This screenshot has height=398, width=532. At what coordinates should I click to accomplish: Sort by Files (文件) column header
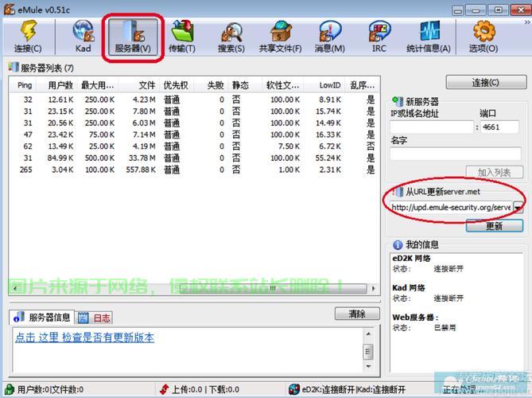pos(139,85)
